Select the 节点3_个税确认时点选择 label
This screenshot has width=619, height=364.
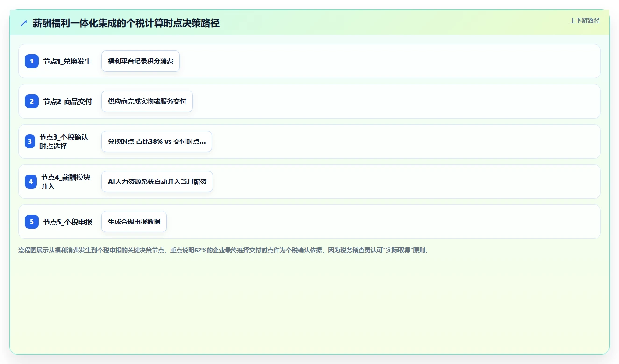(x=64, y=141)
